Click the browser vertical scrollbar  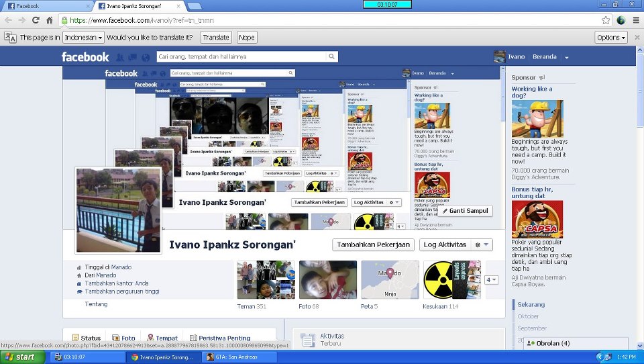point(640,197)
